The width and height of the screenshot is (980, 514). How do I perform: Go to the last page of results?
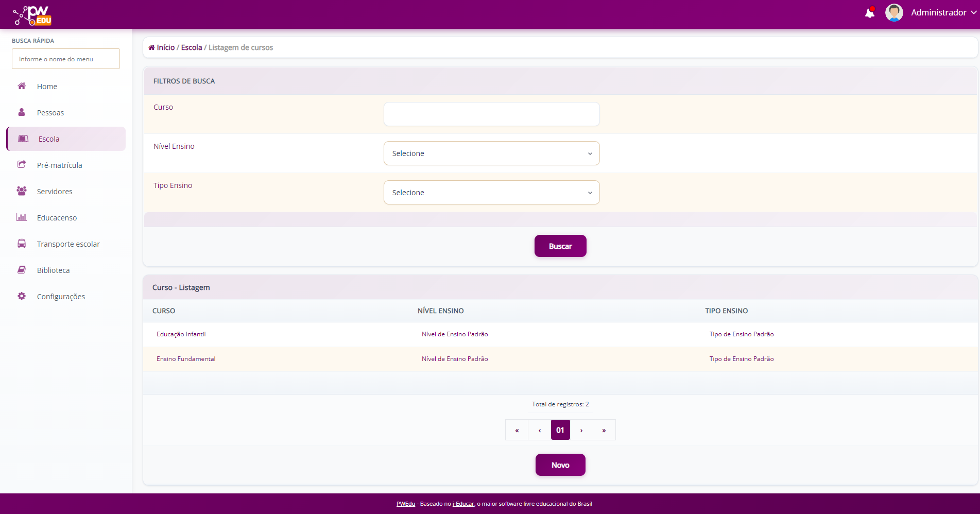coord(604,430)
